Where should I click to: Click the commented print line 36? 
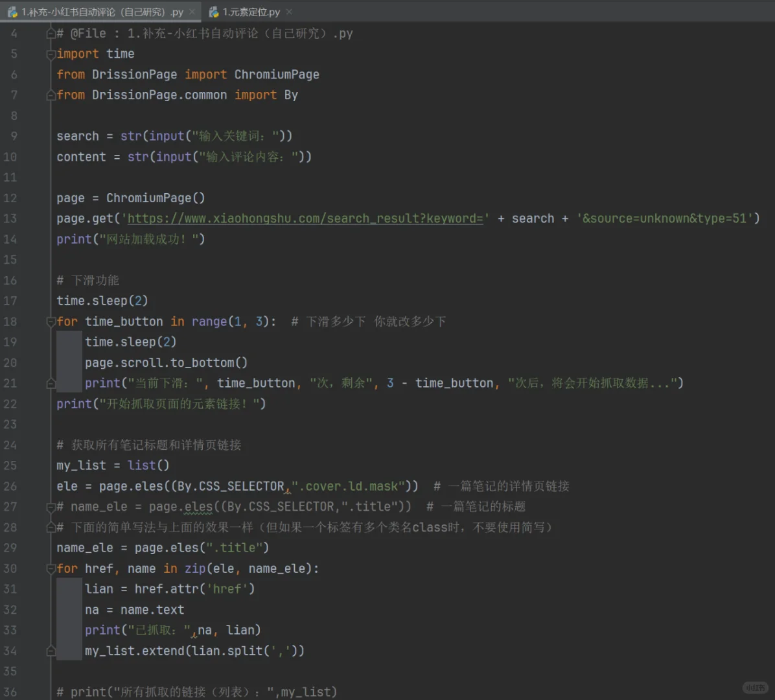pyautogui.click(x=197, y=692)
